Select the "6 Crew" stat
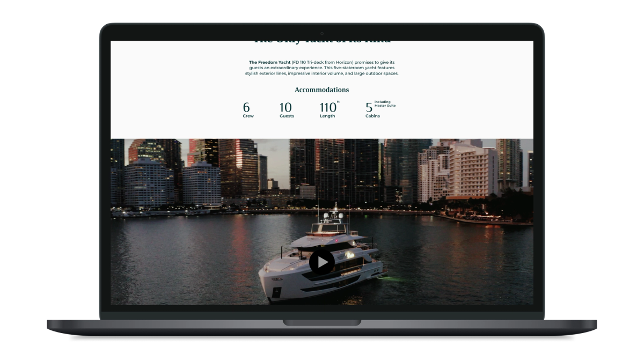Image resolution: width=644 pixels, height=362 pixels. [x=247, y=109]
